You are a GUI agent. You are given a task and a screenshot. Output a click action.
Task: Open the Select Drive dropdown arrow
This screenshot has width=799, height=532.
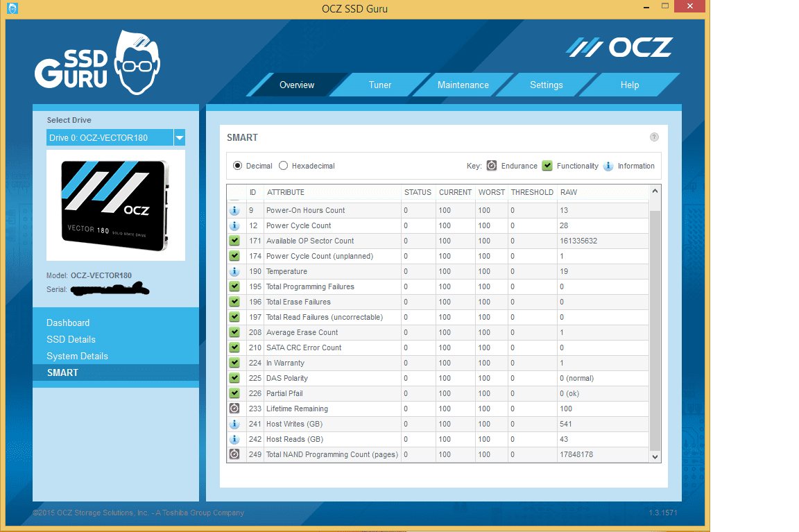pos(180,137)
